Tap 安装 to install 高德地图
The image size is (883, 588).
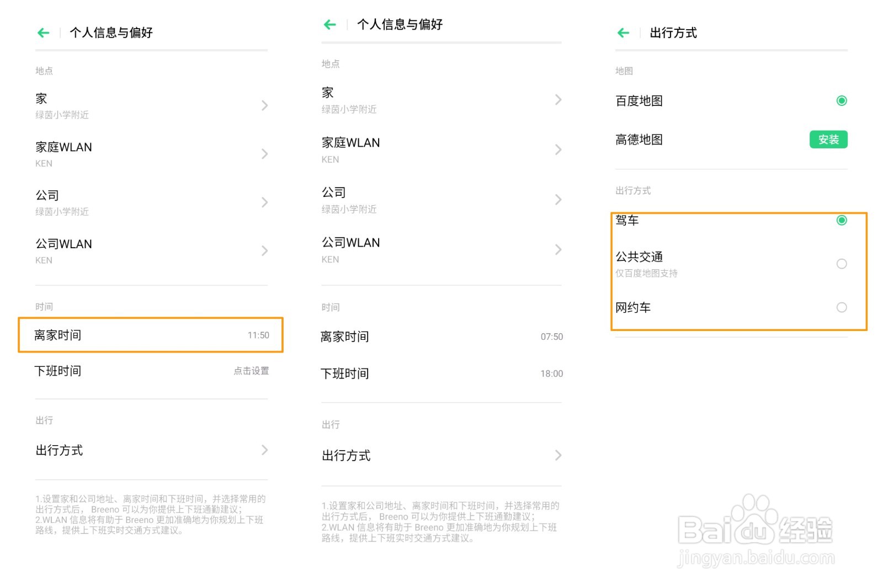click(x=828, y=140)
